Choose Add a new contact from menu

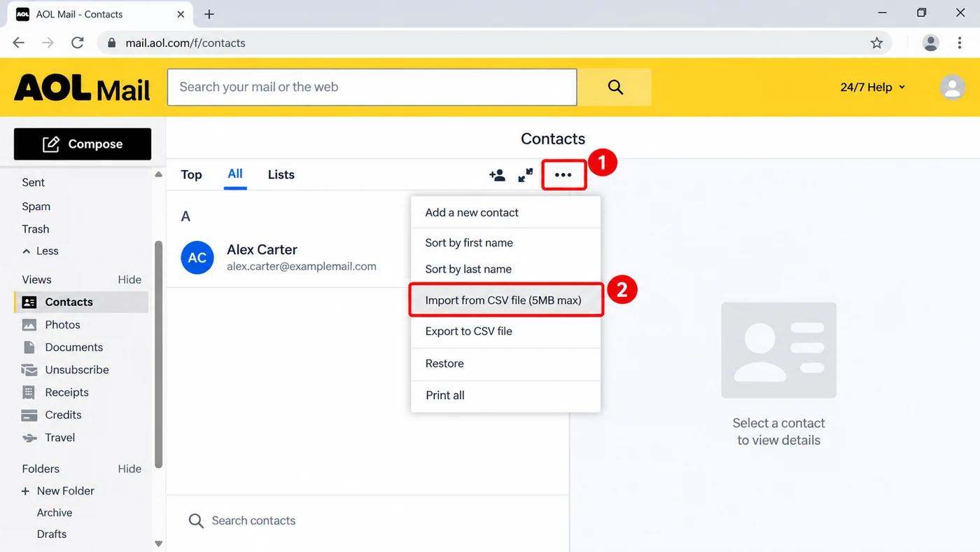(x=505, y=212)
